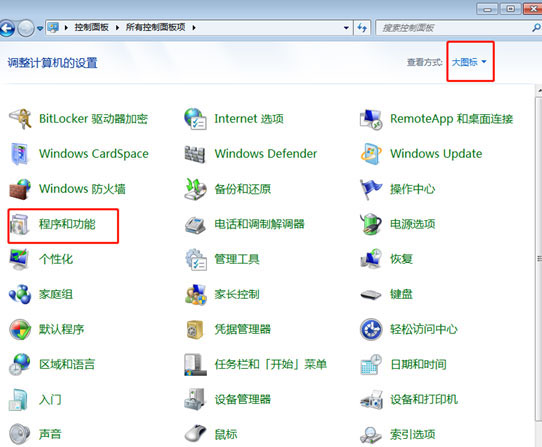Viewport: 542px width, 447px height.
Task: Open the 轻松访问中心 icon
Action: point(371,329)
